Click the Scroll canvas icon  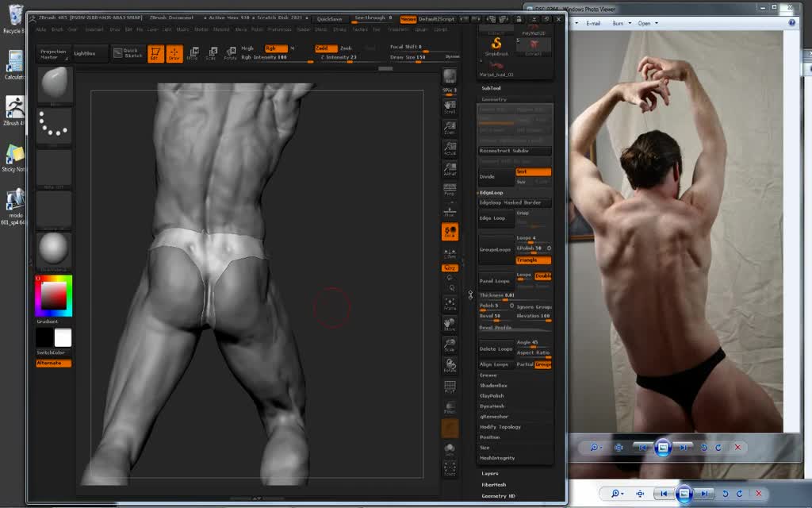click(x=450, y=106)
